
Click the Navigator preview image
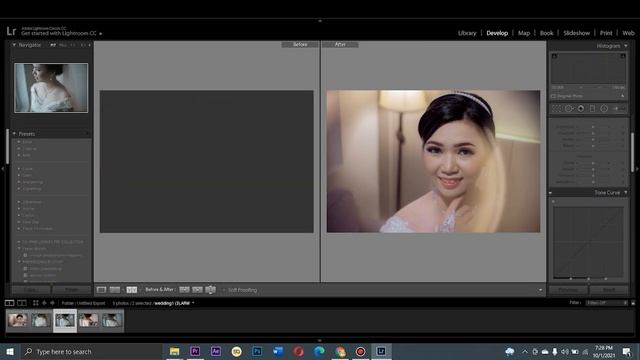tap(51, 88)
